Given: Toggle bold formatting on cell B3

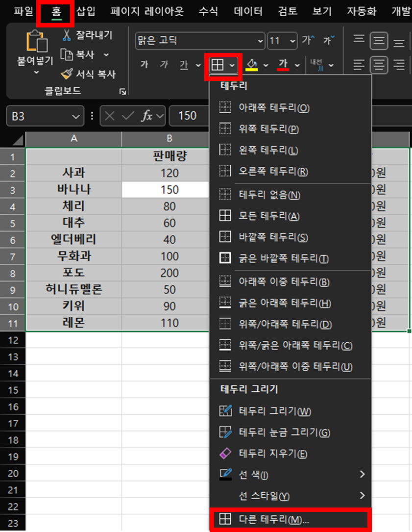Looking at the screenshot, I should point(145,65).
